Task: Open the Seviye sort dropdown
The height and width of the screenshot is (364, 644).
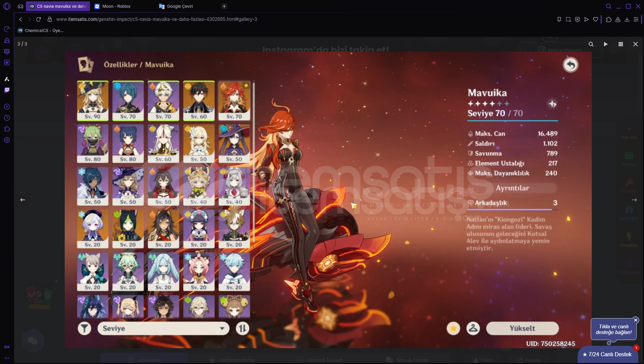Action: coord(163,328)
